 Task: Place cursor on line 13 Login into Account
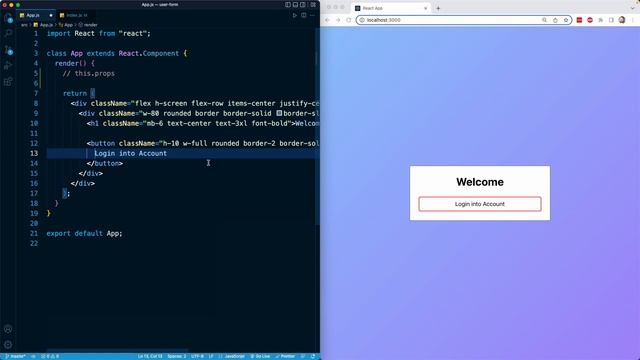tap(131, 153)
